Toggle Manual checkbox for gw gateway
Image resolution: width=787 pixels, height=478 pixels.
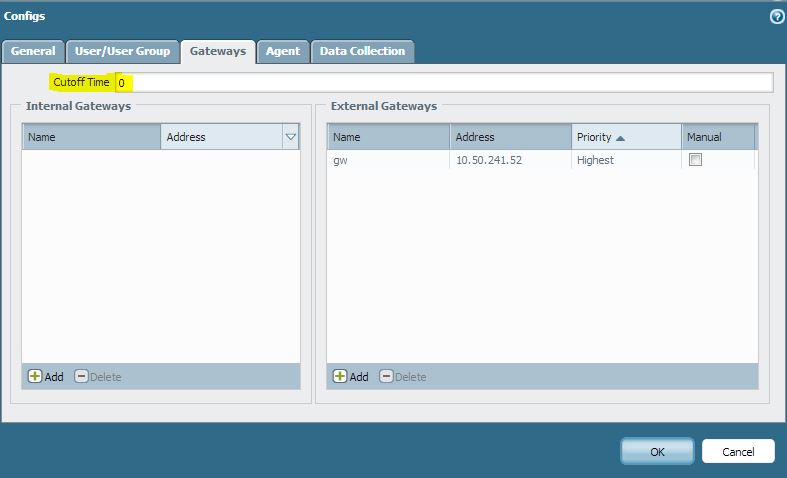click(696, 160)
